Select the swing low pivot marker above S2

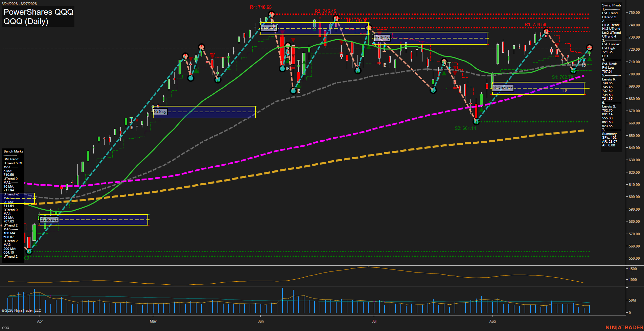pos(476,121)
